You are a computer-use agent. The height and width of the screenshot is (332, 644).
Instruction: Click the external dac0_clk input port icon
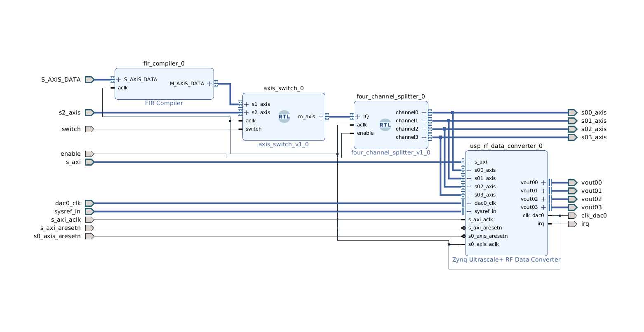point(89,203)
